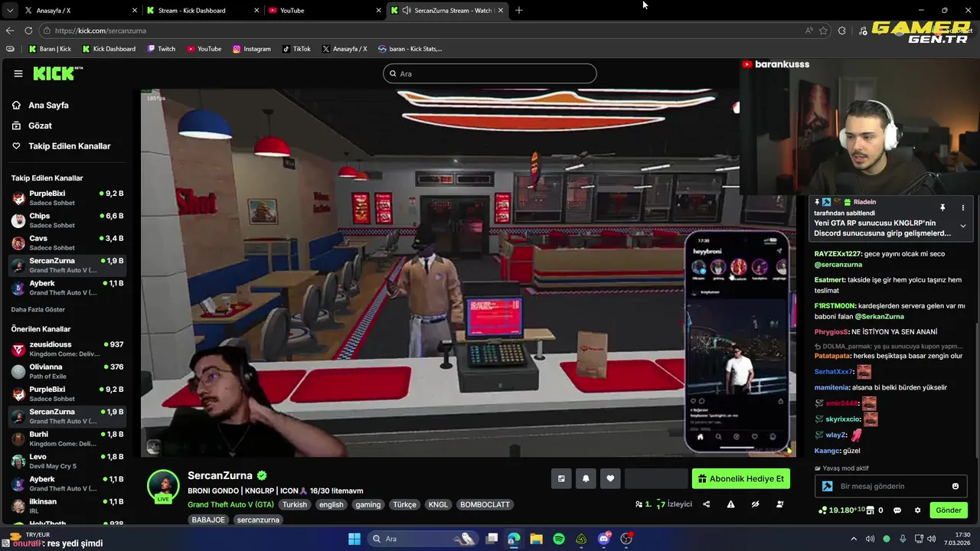Open the Kick hamburger sidebar menu
Viewport: 980px width, 551px height.
[18, 73]
